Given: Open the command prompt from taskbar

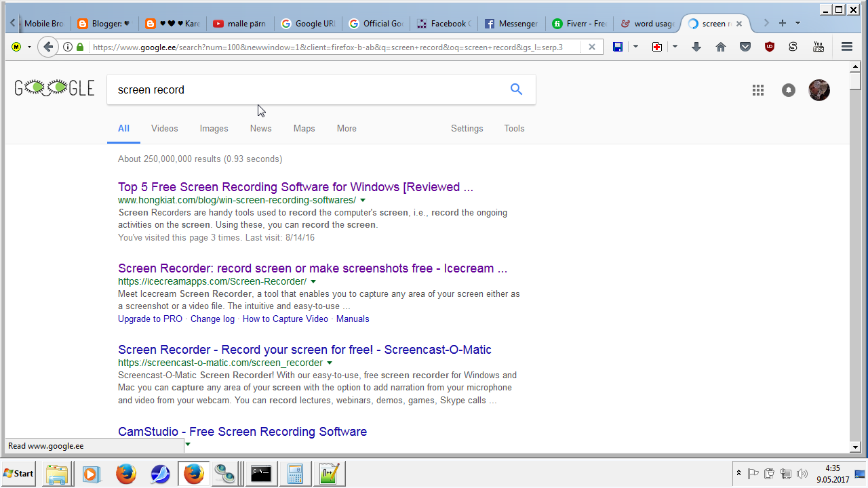Looking at the screenshot, I should pos(261,473).
